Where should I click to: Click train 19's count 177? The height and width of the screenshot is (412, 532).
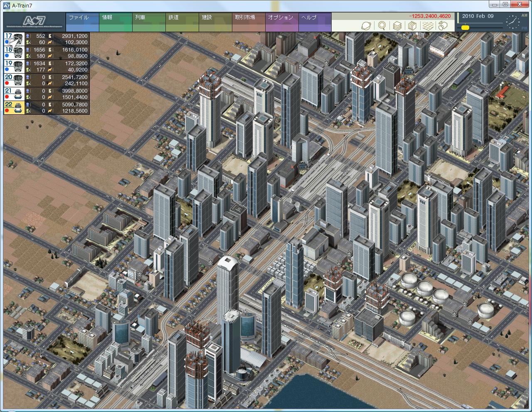41,70
